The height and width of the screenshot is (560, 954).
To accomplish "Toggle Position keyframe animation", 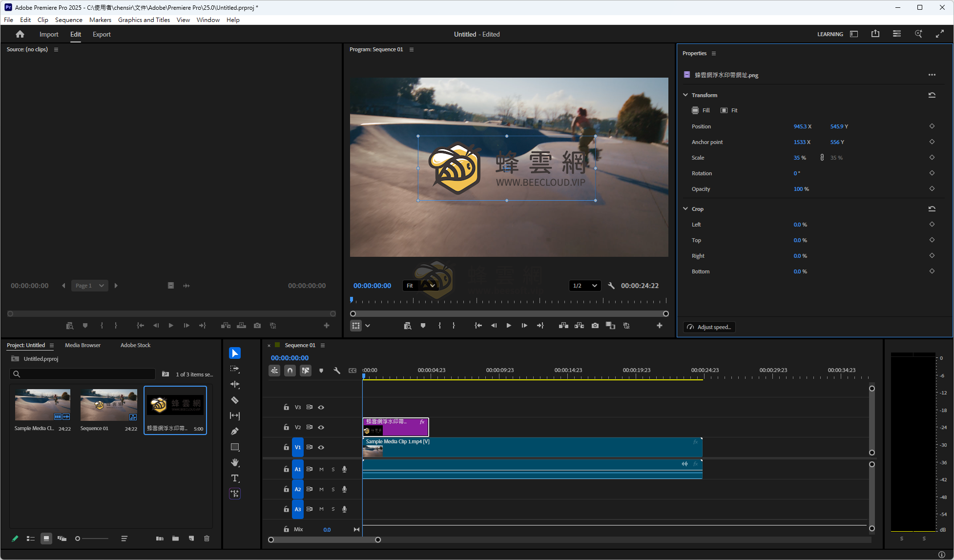I will [932, 126].
